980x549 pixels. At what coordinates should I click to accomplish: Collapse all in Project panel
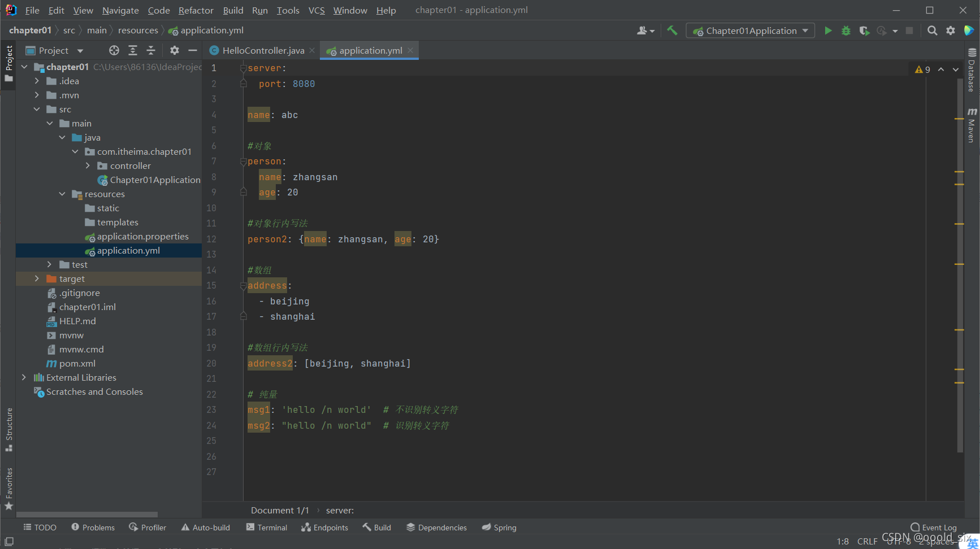(151, 50)
